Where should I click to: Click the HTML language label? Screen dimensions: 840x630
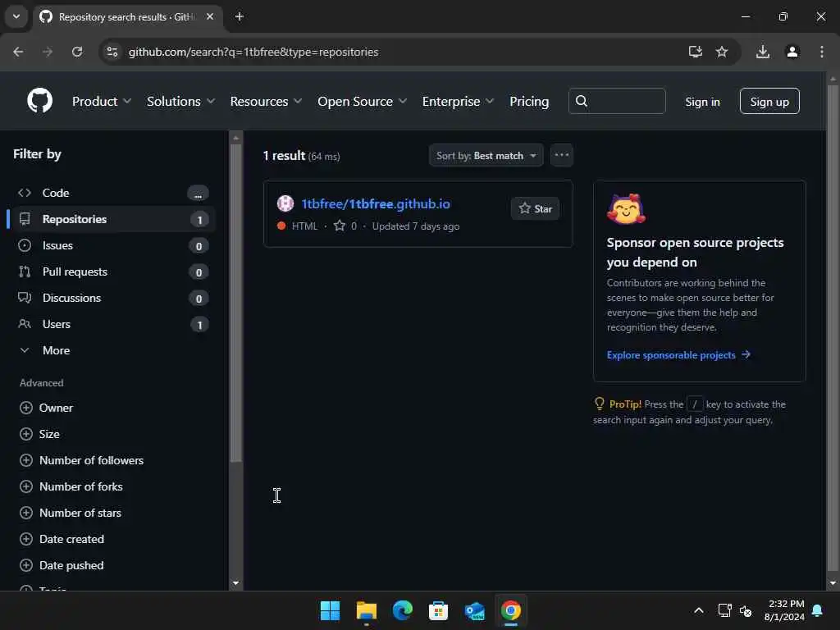(x=305, y=226)
